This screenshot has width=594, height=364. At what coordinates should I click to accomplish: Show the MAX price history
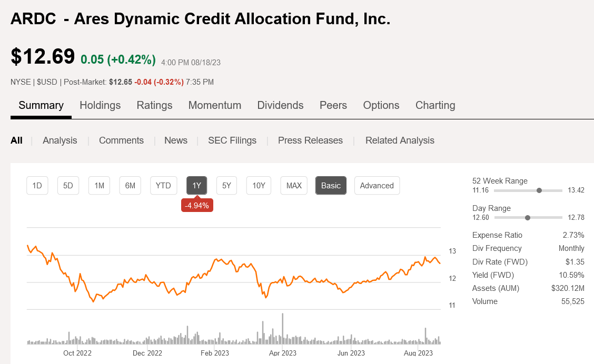294,185
